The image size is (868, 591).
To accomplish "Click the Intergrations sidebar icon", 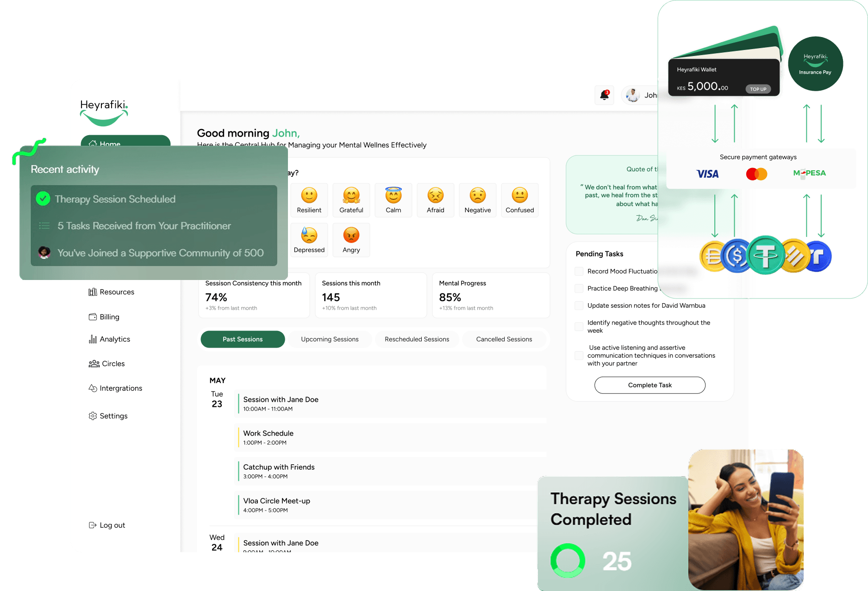I will tap(93, 388).
